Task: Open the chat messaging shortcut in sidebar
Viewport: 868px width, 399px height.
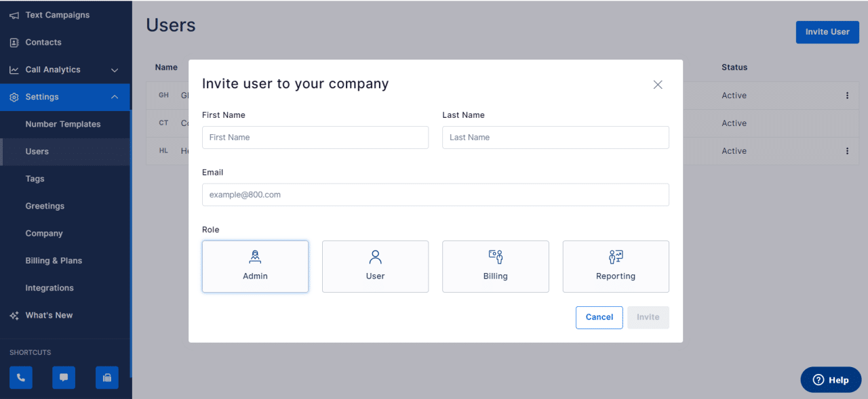Action: (64, 377)
